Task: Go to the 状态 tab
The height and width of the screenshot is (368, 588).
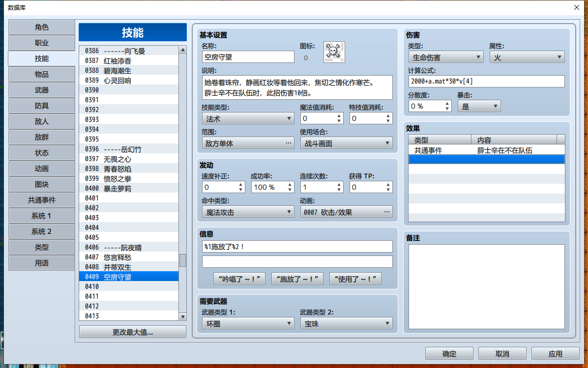Action: click(42, 153)
